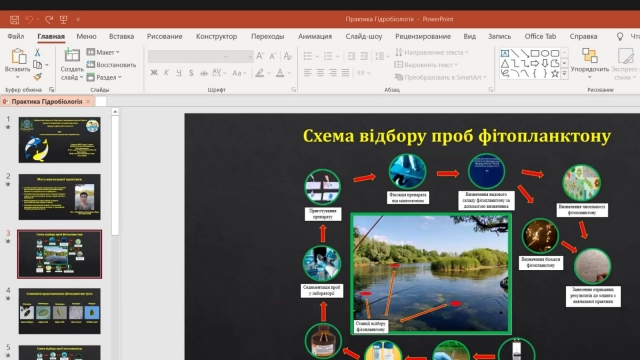640x360 pixels.
Task: Click the Format Painter brush icon
Action: pyautogui.click(x=38, y=77)
